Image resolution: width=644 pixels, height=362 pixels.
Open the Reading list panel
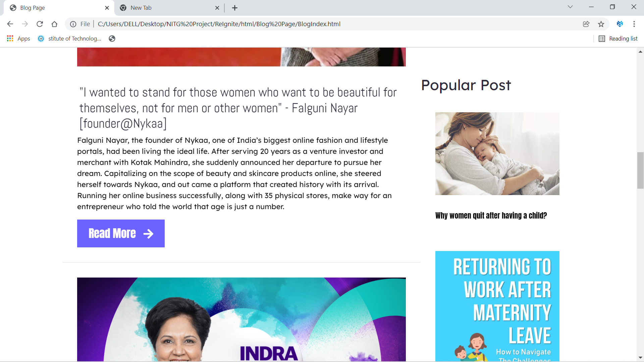[618, 39]
